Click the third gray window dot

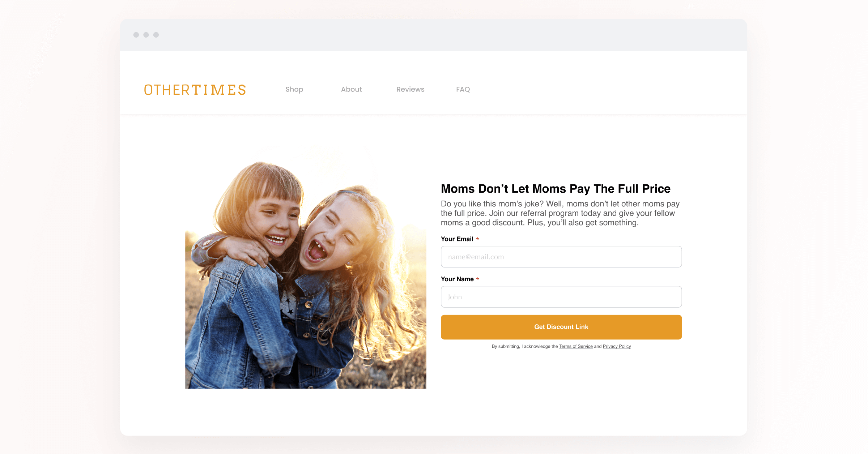156,35
